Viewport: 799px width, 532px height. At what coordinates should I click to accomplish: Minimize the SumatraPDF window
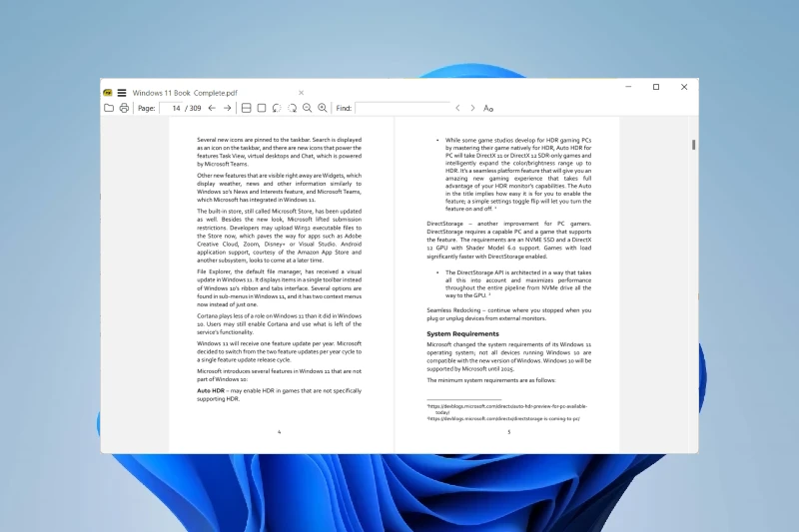[x=628, y=87]
